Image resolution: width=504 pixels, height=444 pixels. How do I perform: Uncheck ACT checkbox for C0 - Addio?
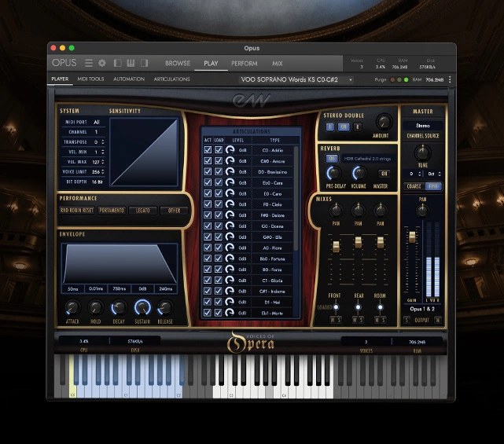pyautogui.click(x=208, y=150)
